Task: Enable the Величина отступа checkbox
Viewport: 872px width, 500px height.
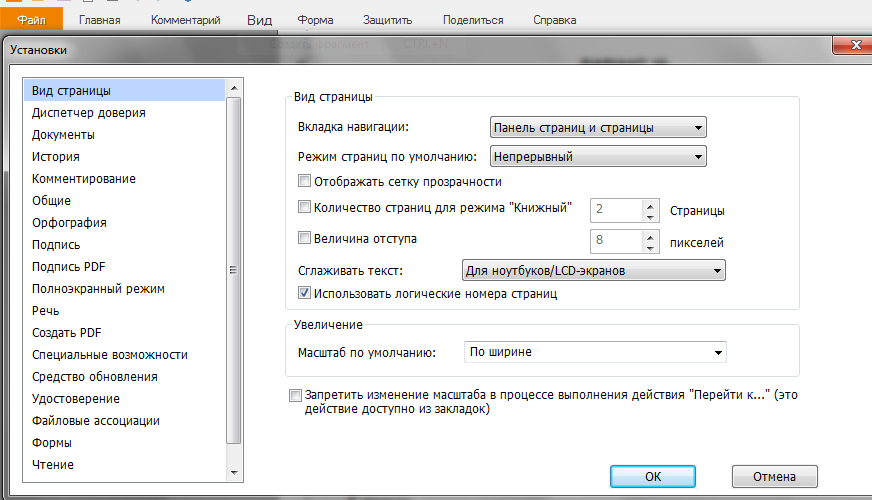Action: 305,239
